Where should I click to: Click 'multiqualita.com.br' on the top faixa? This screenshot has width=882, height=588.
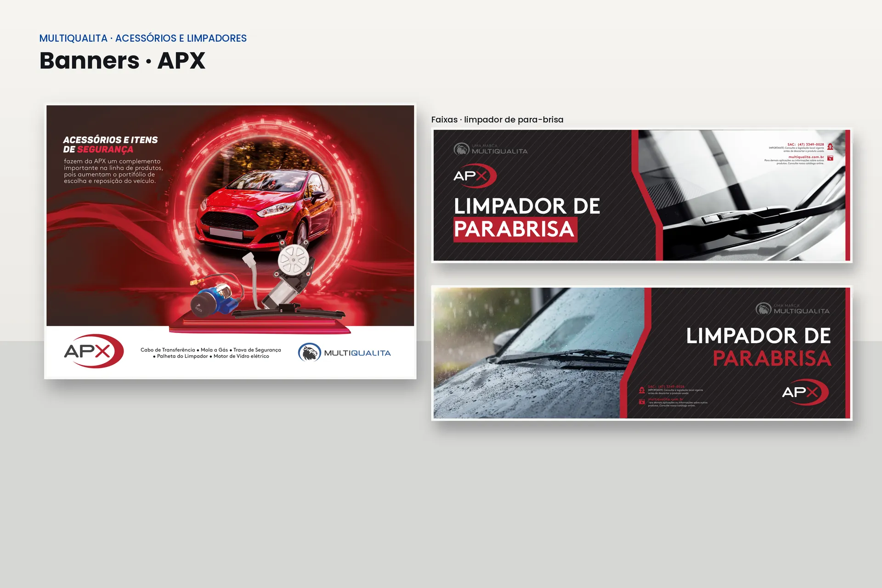[x=806, y=157]
